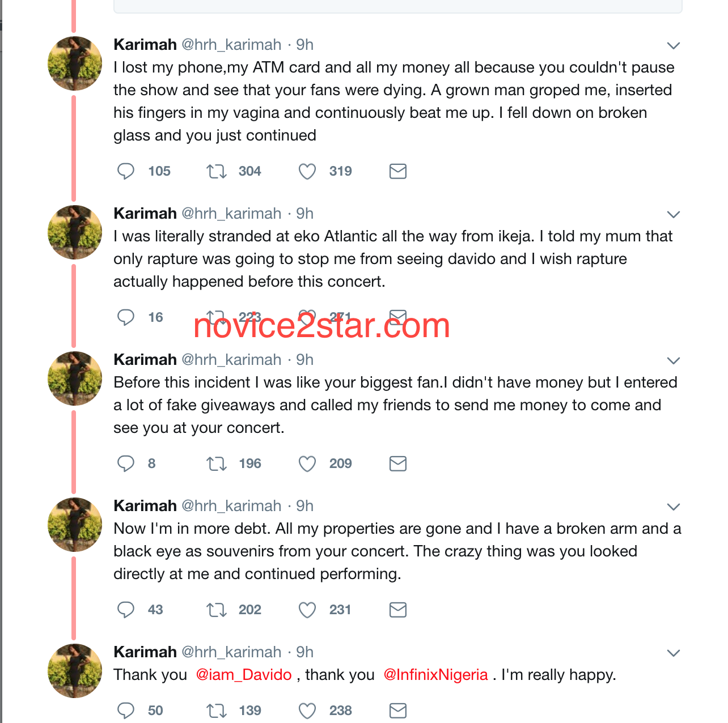Screen dimensions: 728x723
Task: Reply to the stranded at eko Atlantic tweet
Action: click(126, 317)
